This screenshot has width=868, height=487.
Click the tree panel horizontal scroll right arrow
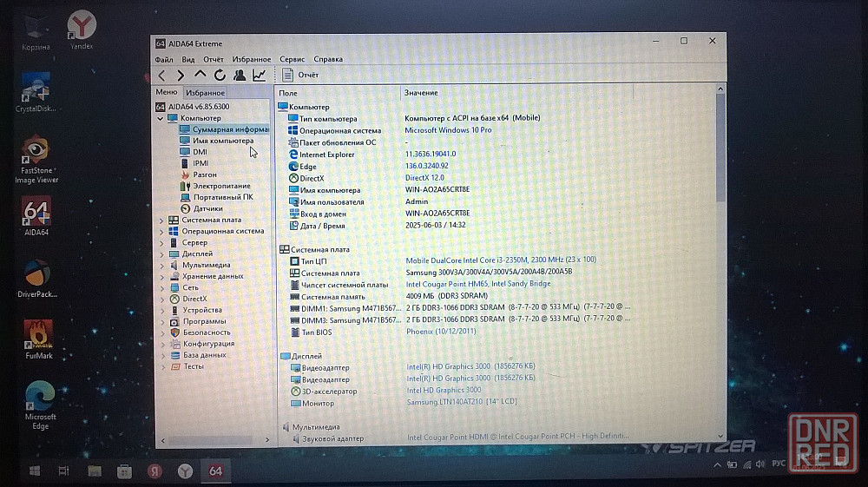click(267, 440)
